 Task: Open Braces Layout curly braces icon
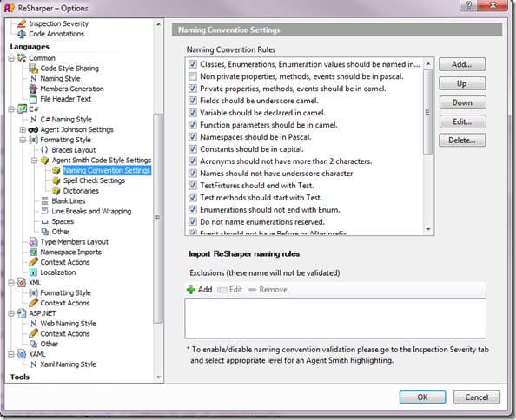tap(44, 150)
